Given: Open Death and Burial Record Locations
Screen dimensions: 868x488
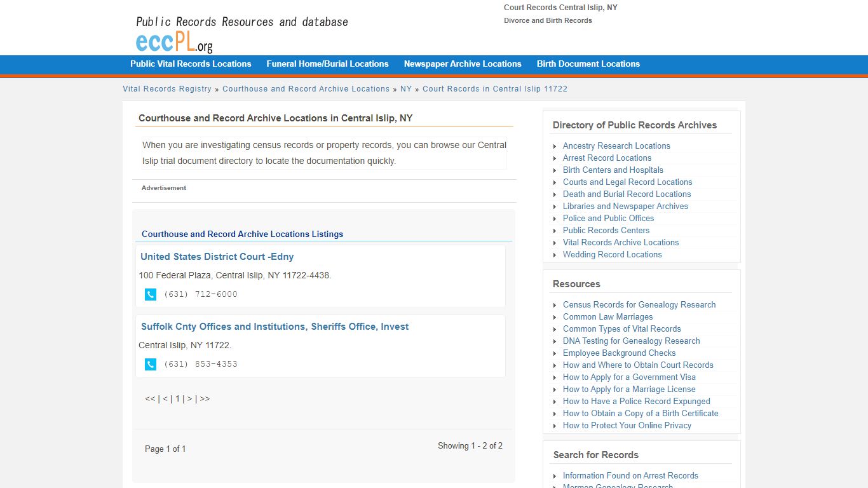Looking at the screenshot, I should point(627,194).
